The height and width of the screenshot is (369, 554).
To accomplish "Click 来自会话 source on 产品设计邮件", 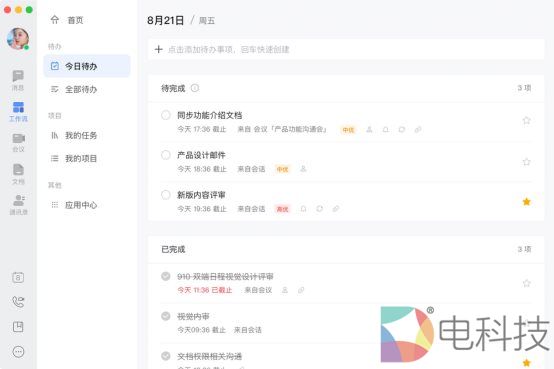I will pos(251,169).
